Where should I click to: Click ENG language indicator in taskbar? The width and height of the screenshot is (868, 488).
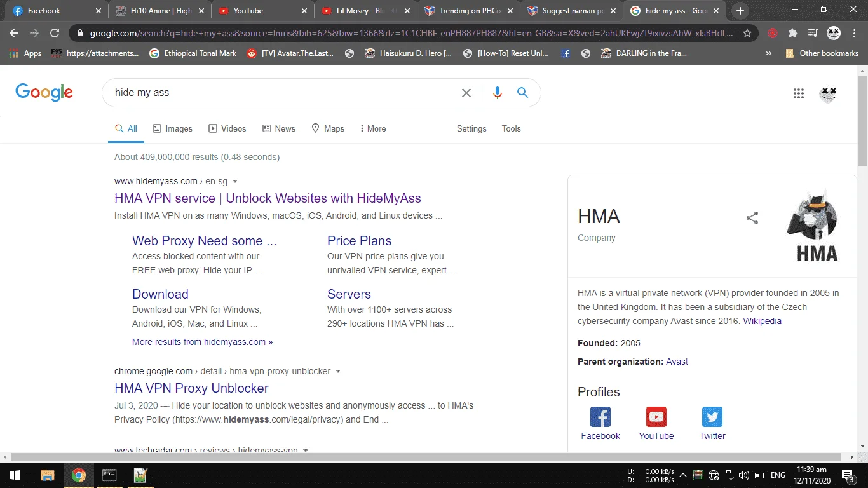tap(778, 475)
